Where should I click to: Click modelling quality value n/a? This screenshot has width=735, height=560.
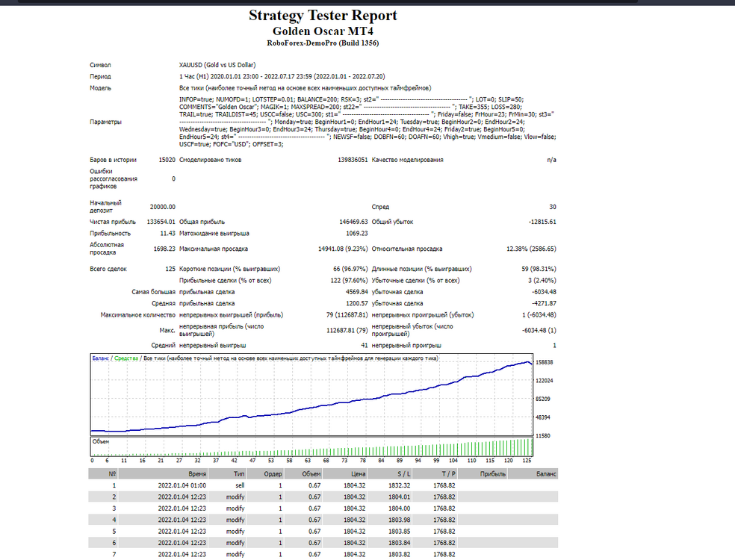[x=552, y=160]
